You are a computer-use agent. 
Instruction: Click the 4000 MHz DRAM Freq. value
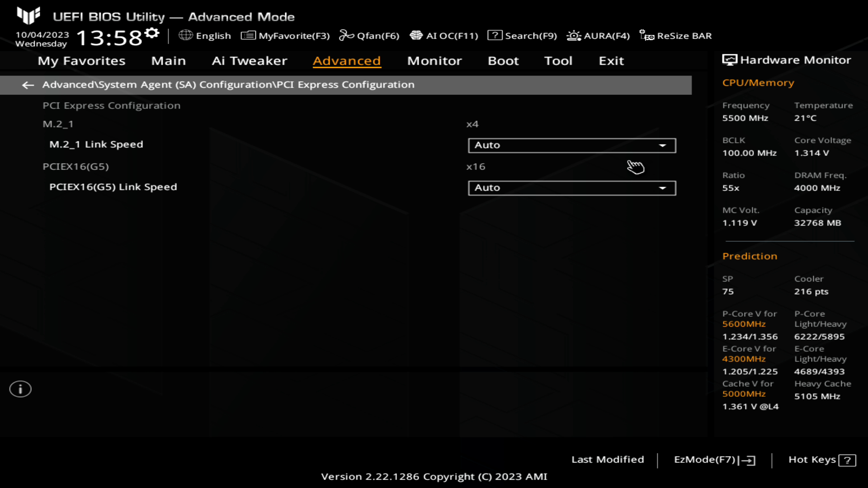(817, 188)
